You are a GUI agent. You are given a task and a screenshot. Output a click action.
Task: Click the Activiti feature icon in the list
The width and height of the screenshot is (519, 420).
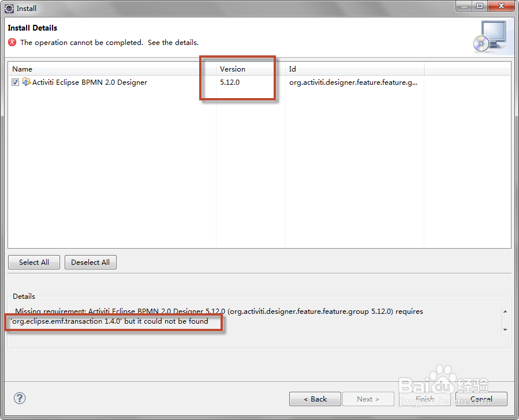coord(26,82)
